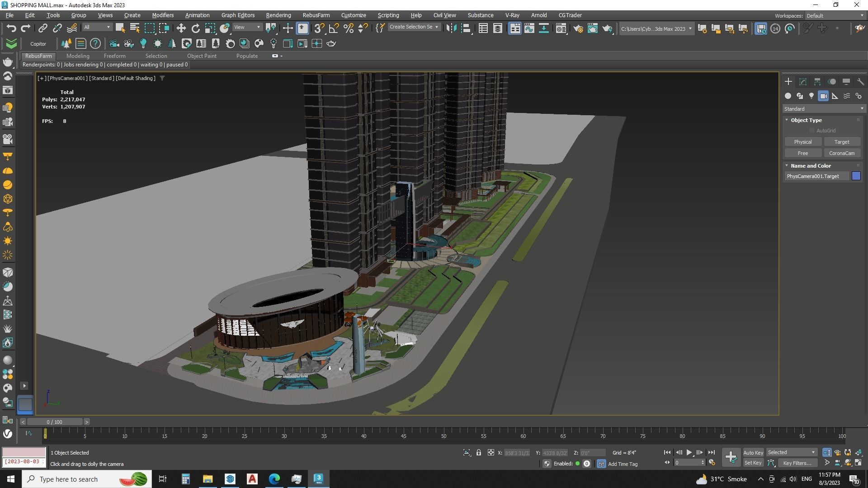The height and width of the screenshot is (488, 868).
Task: Select the Helpers category icon
Action: coord(835,96)
